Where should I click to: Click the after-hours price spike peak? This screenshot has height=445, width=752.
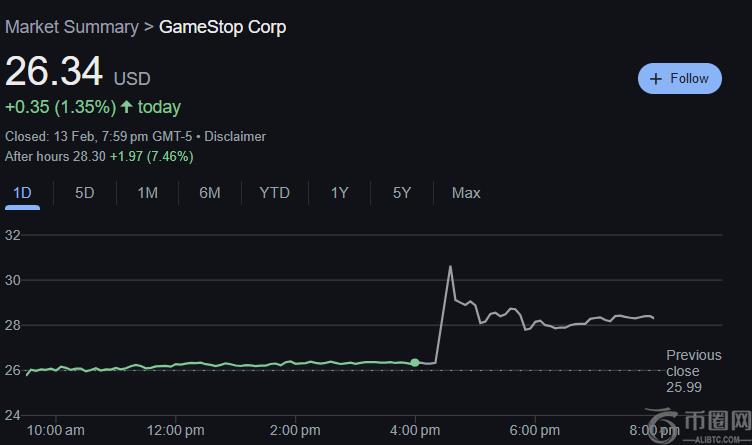[451, 267]
